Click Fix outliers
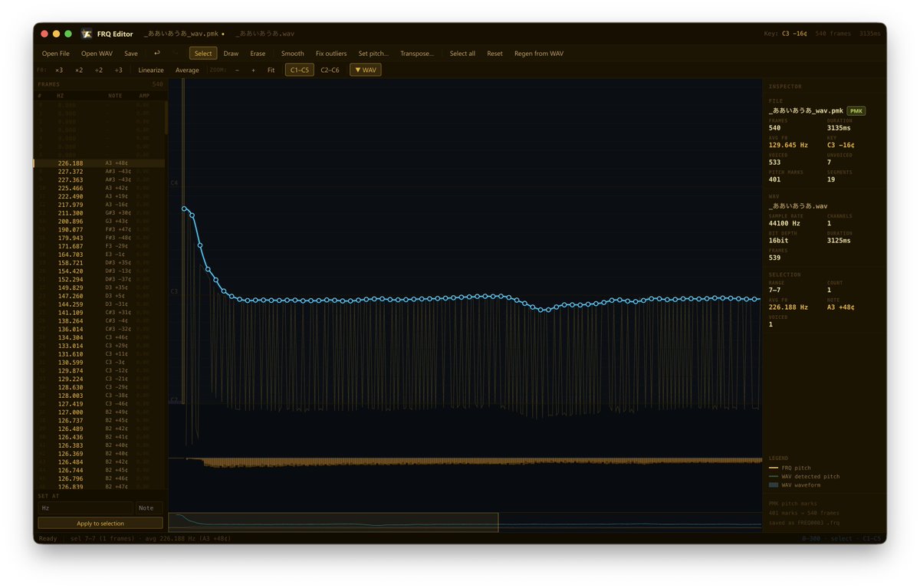The image size is (920, 588). [x=331, y=54]
